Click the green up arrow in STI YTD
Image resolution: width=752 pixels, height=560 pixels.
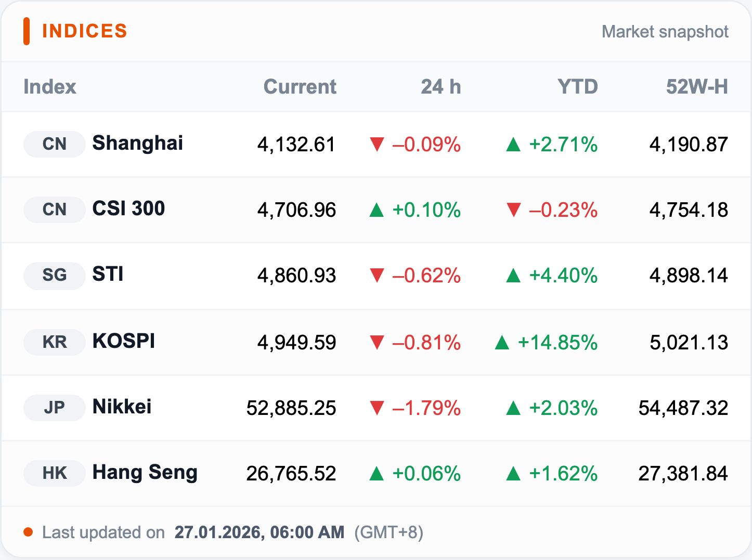pyautogui.click(x=513, y=276)
